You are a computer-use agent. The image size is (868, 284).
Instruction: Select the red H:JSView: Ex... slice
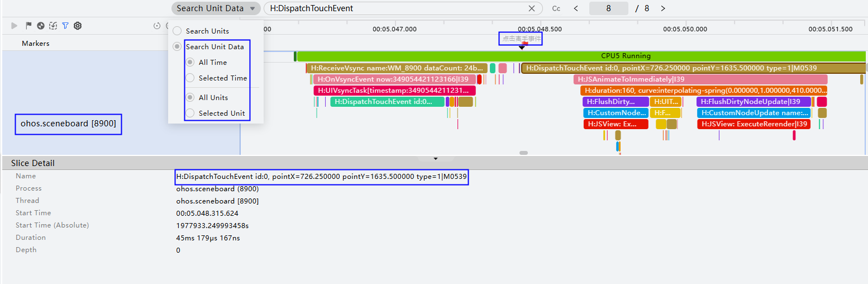616,124
